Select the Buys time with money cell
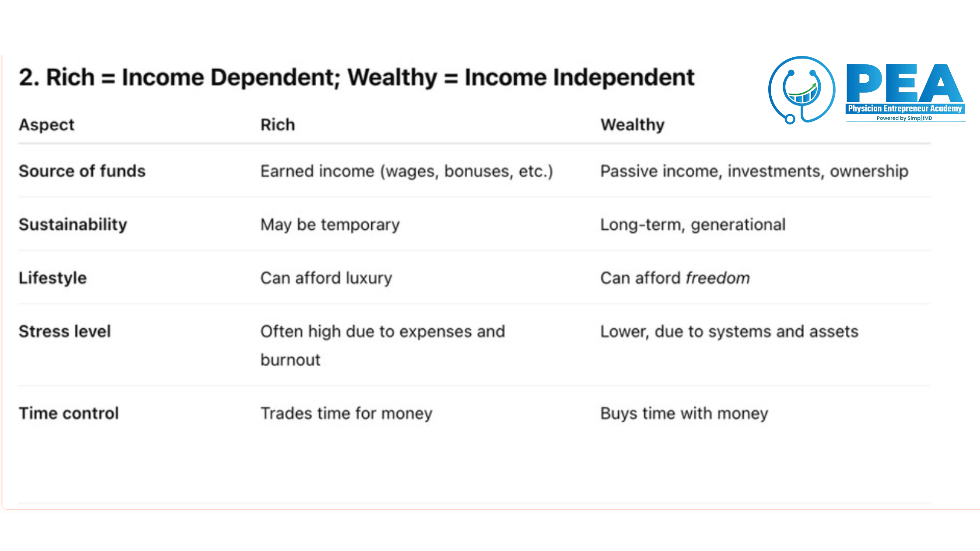980x551 pixels. click(684, 413)
